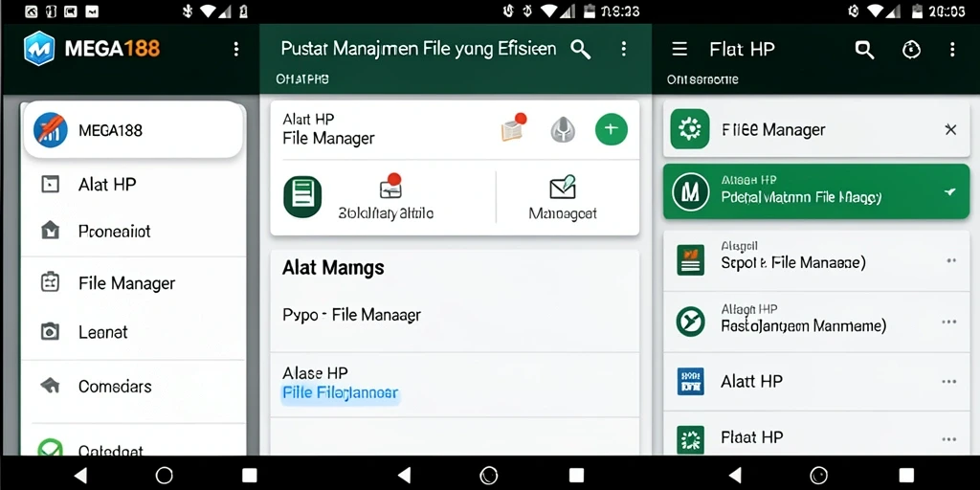
Task: Tap the green plus add button
Action: click(611, 129)
